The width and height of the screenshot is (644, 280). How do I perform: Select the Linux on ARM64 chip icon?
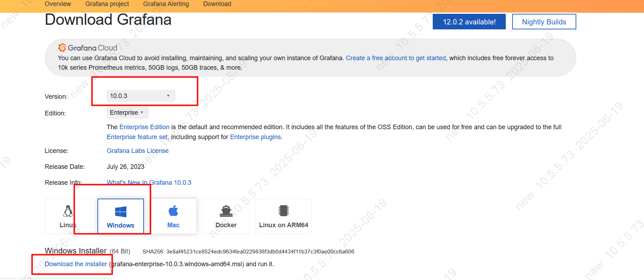coord(284,211)
